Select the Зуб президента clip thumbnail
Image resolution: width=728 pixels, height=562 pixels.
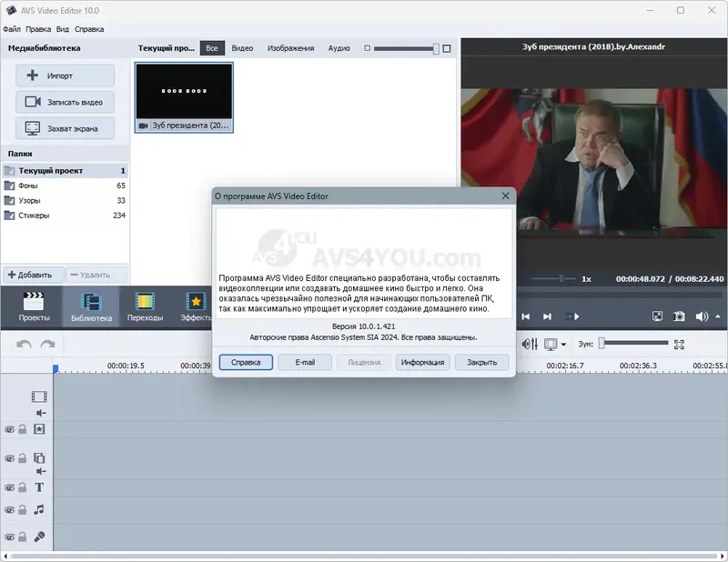tap(183, 94)
